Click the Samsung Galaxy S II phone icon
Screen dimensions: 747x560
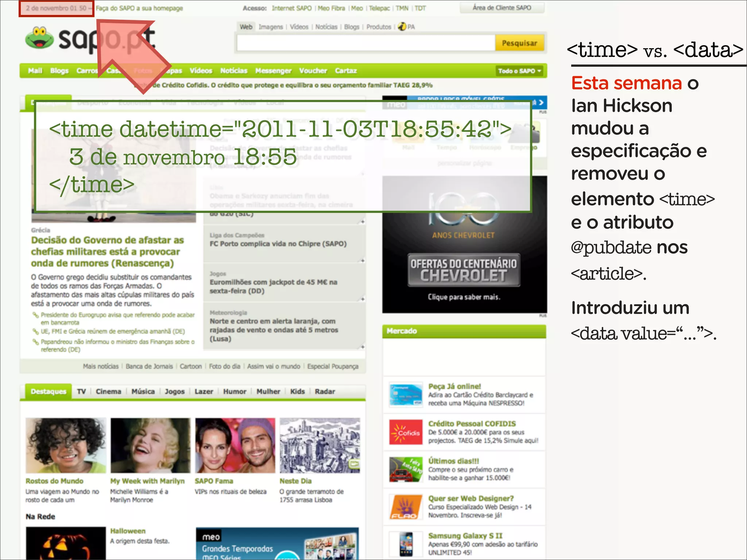click(406, 544)
